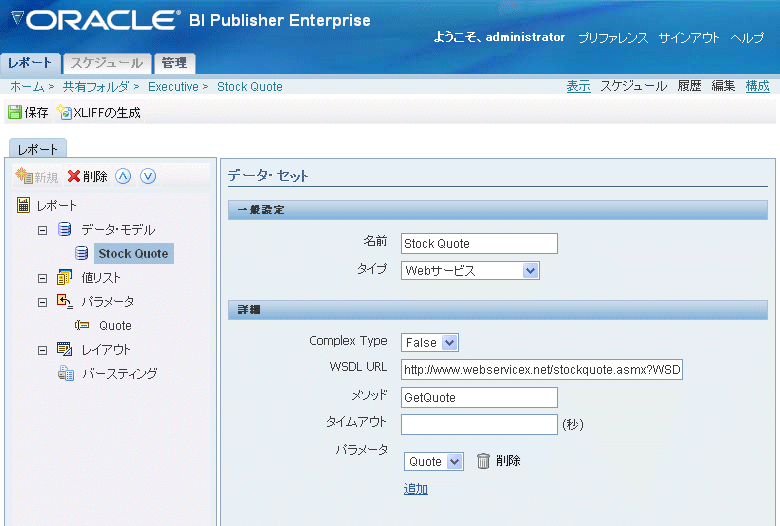Viewport: 780px width, 526px height.
Task: Click the Oracle logo
Action: (x=96, y=20)
